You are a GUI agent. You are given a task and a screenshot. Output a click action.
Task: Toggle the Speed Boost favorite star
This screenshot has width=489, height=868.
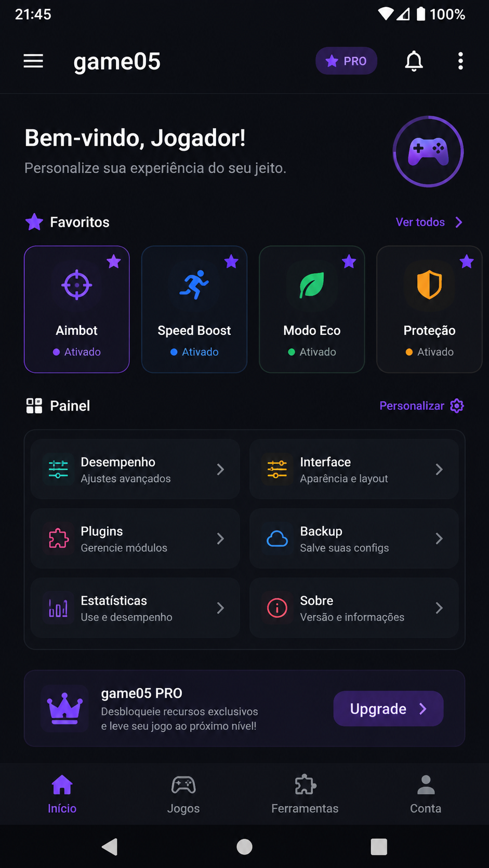(x=231, y=262)
